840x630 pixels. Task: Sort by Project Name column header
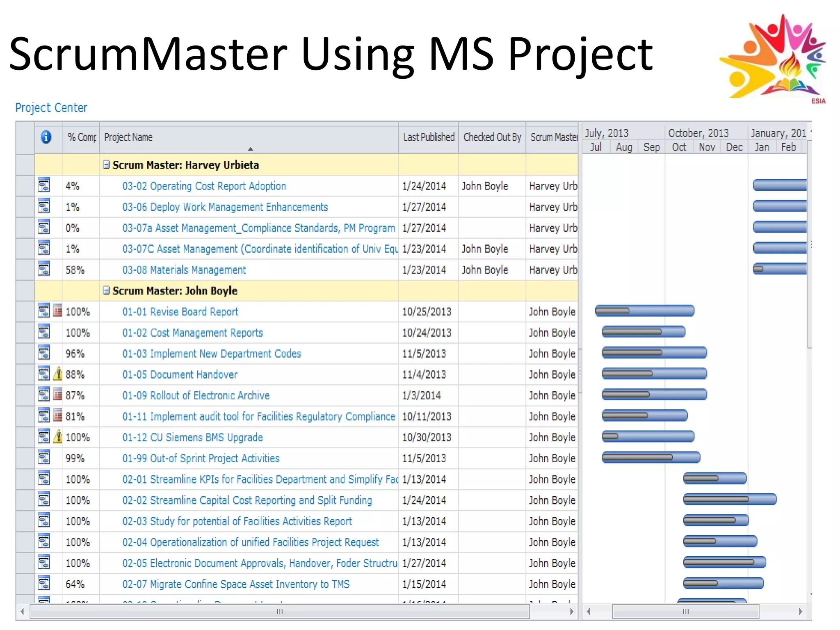[x=249, y=138]
